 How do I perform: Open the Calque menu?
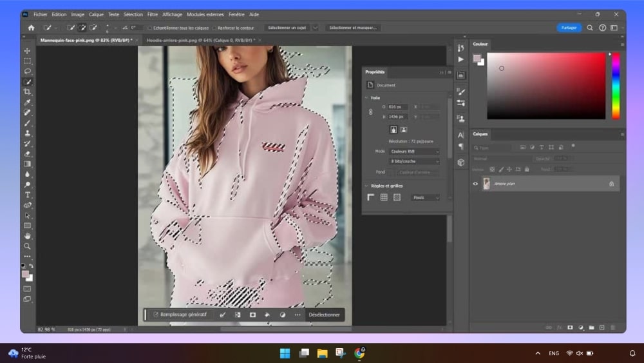[96, 14]
